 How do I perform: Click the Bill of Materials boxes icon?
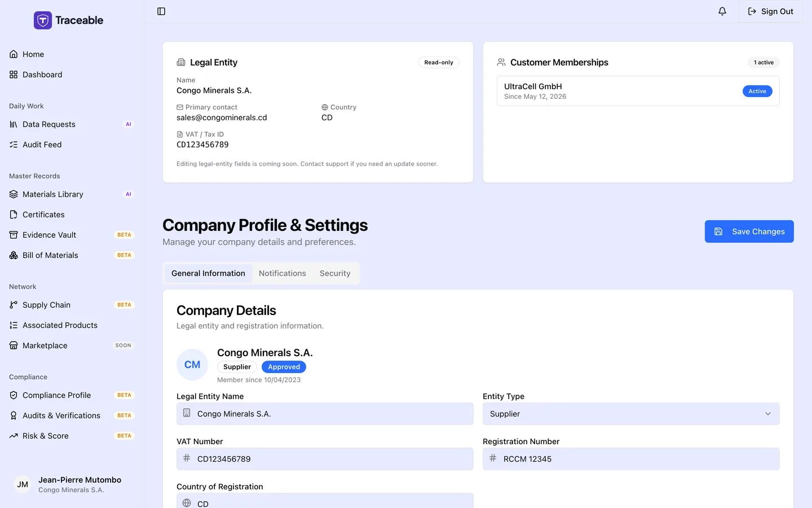pos(14,255)
